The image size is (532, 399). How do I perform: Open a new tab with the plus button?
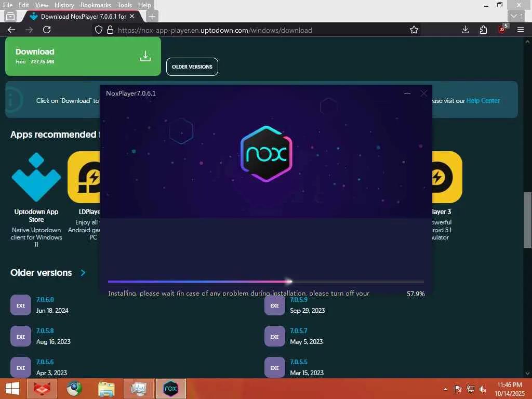pyautogui.click(x=152, y=16)
